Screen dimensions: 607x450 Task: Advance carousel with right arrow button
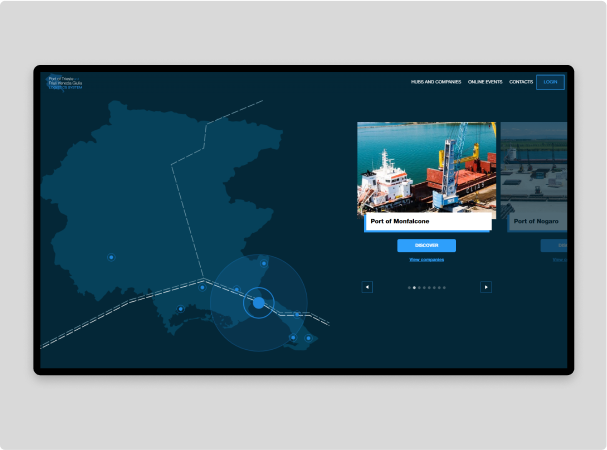point(486,287)
